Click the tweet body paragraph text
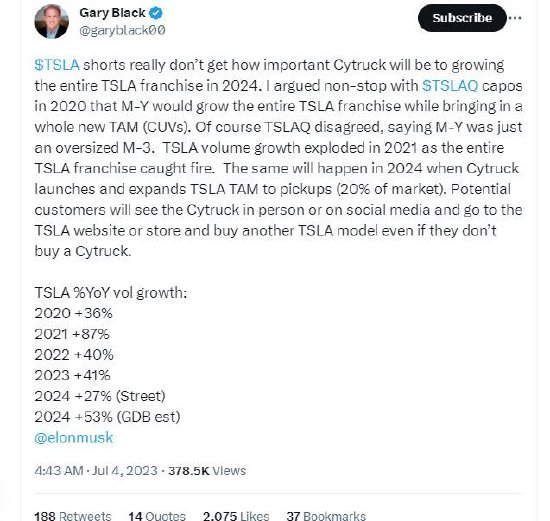Image resolution: width=550 pixels, height=521 pixels. tap(278, 158)
